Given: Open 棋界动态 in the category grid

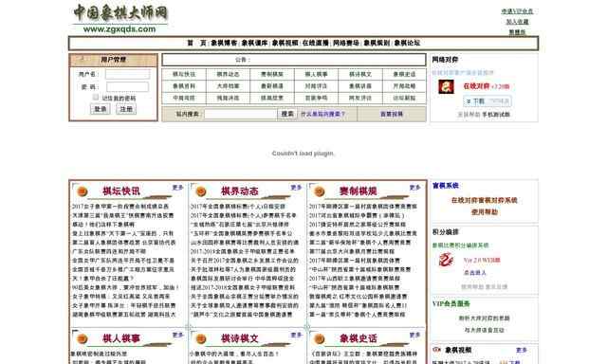Looking at the screenshot, I should point(228,74).
